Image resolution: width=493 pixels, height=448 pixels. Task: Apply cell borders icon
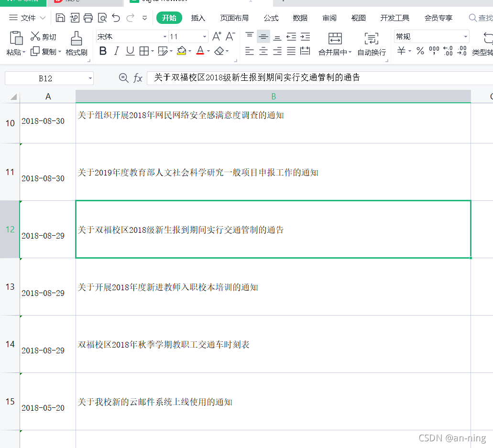click(x=144, y=51)
